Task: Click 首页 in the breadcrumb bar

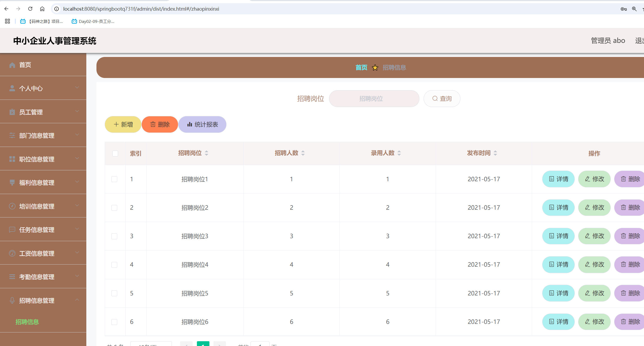Action: pos(361,67)
